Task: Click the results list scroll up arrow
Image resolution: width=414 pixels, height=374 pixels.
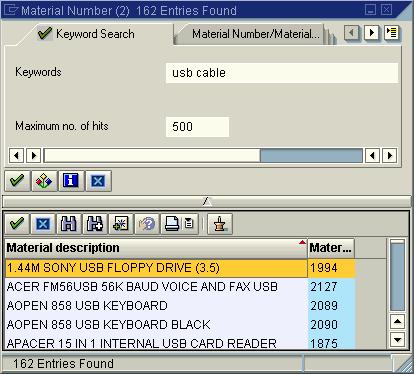Action: tap(397, 322)
